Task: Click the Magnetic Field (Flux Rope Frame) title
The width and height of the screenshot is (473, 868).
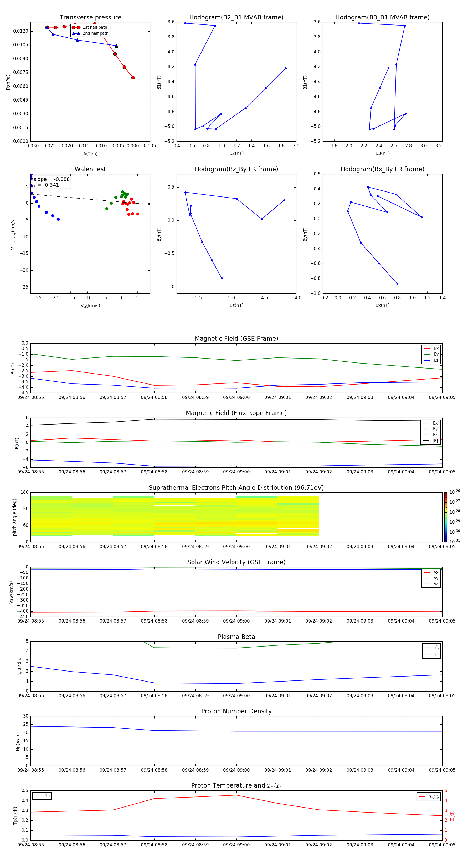Action: [236, 413]
